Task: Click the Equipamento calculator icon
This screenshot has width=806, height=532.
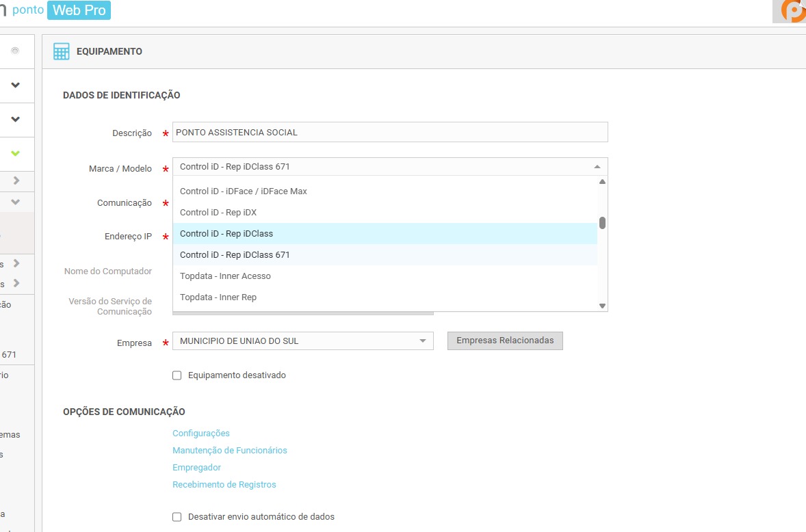Action: 62,52
